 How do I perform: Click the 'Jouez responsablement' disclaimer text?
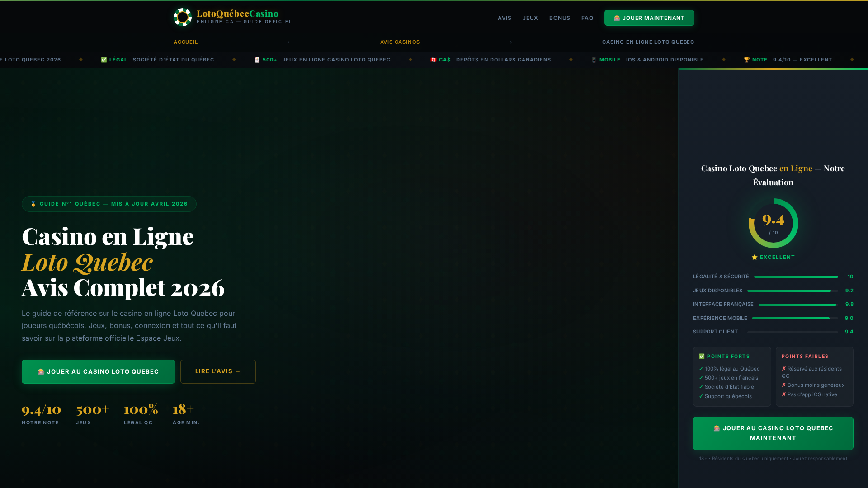[820, 459]
